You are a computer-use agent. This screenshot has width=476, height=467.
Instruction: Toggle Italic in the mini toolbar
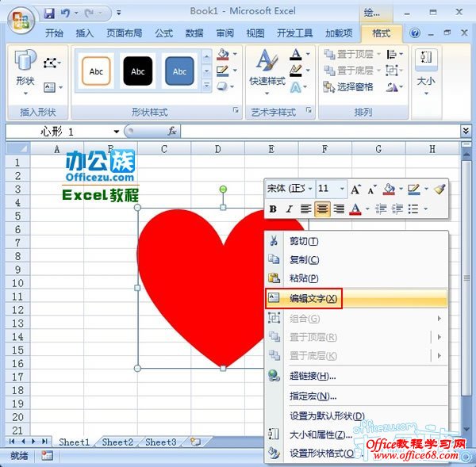tap(289, 209)
